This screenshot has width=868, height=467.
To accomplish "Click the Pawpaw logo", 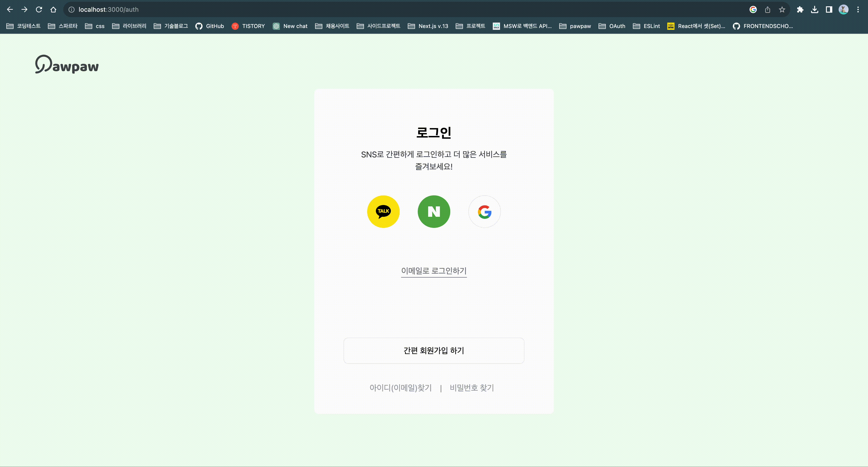I will [x=67, y=64].
